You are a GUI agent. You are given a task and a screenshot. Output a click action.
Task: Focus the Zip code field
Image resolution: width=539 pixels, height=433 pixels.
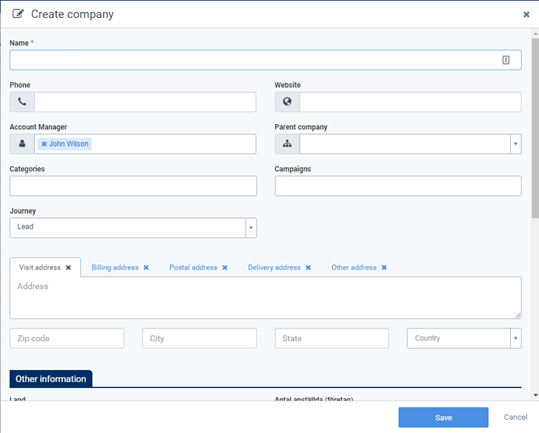(67, 338)
